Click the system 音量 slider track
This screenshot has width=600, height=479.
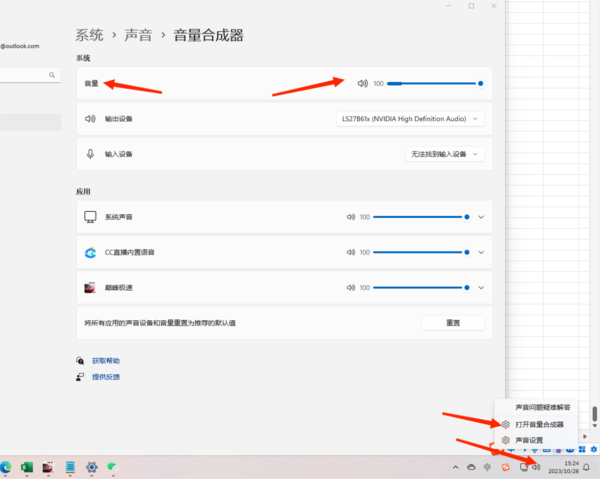click(435, 83)
